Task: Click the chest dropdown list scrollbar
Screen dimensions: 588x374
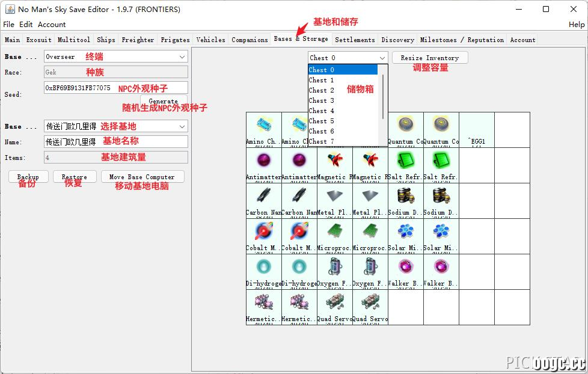Action: (383, 97)
